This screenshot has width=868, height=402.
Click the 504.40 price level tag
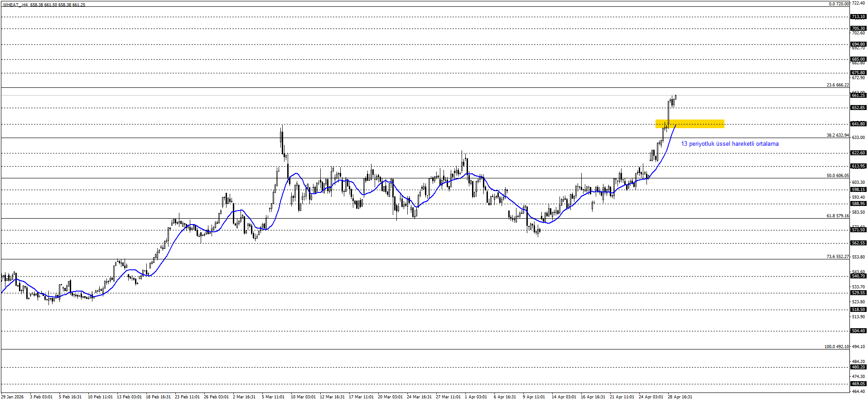click(858, 331)
